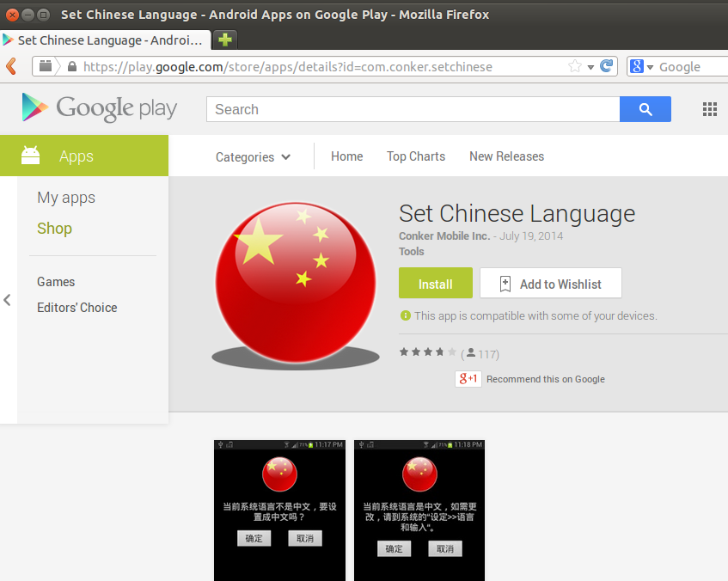The width and height of the screenshot is (728, 581).
Task: Click the Firefox back arrow button
Action: click(12, 66)
